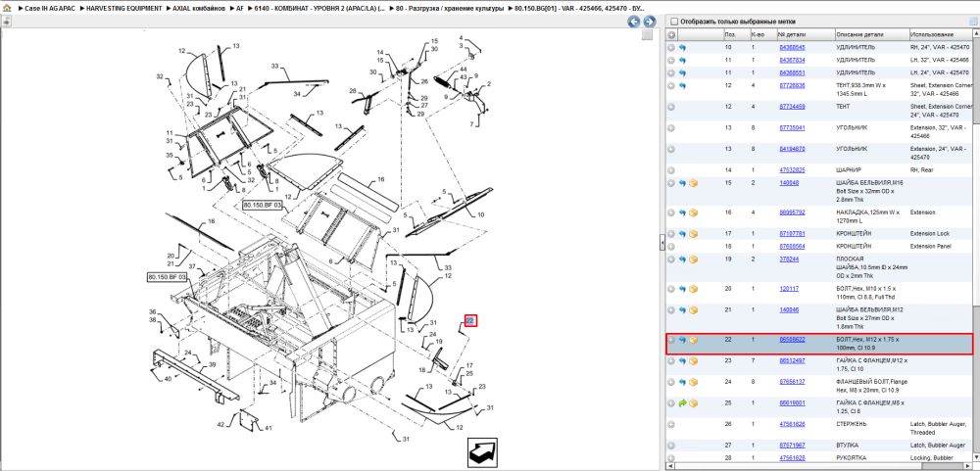Click the package box icon in row 87107781

[x=693, y=234]
